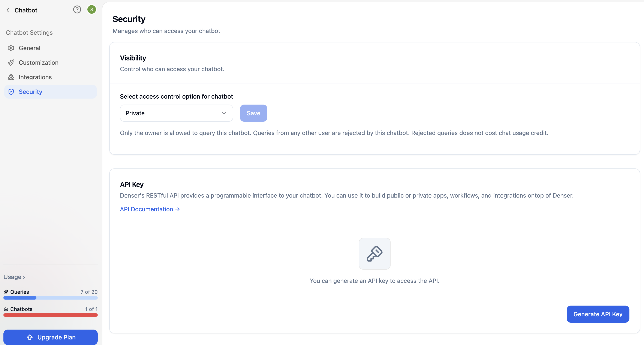This screenshot has height=345, width=644.
Task: Navigate to Integrations settings tab
Action: [x=35, y=77]
